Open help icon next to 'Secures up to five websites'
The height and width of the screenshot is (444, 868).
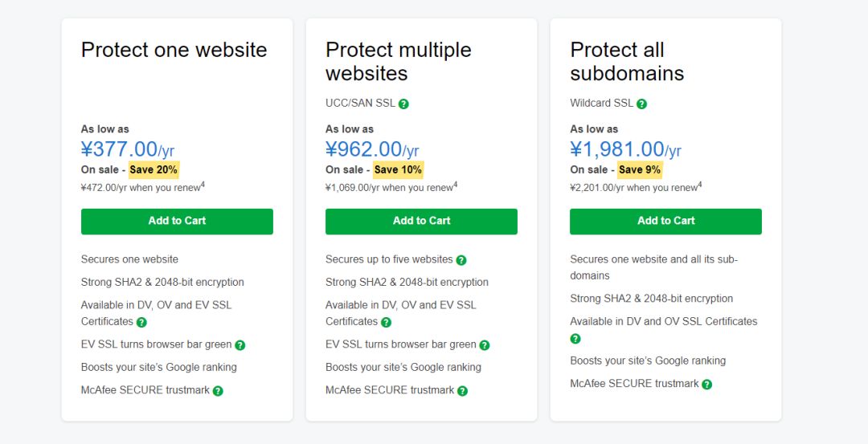(461, 260)
